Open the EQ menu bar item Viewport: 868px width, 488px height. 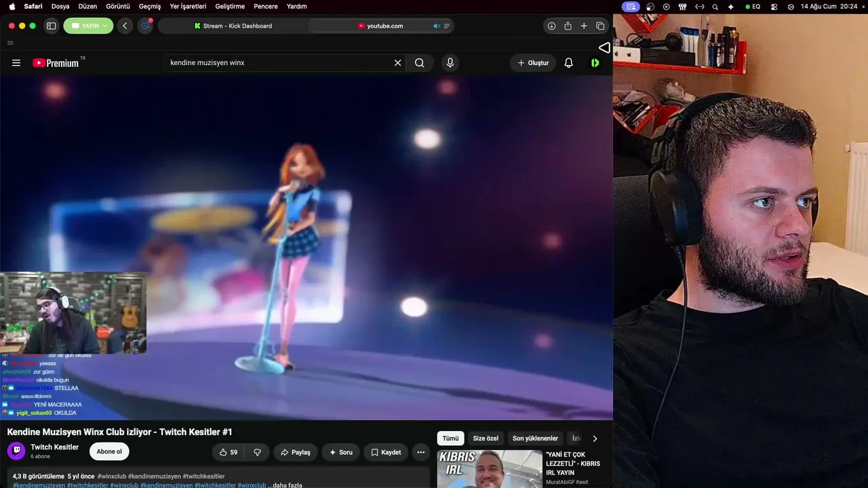point(753,6)
